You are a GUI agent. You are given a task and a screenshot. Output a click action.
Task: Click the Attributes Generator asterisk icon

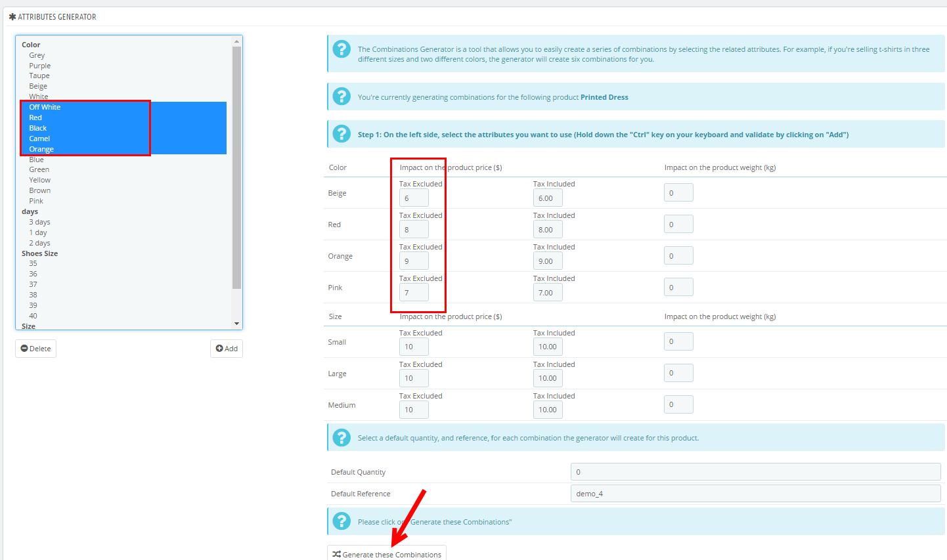point(12,16)
